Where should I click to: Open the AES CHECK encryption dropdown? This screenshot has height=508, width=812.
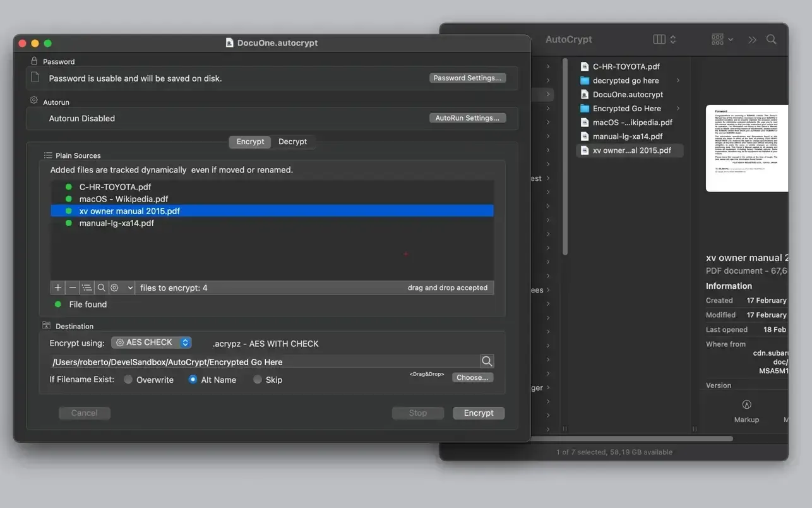pyautogui.click(x=152, y=342)
